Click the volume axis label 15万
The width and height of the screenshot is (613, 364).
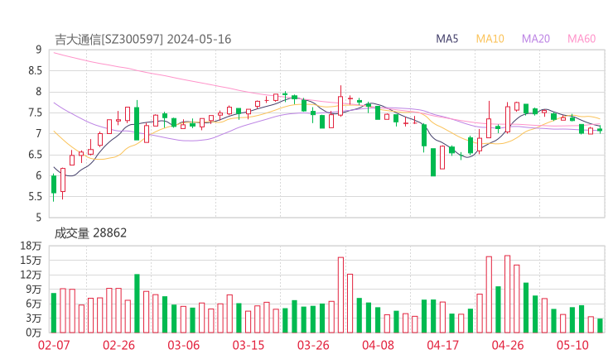tap(31, 260)
